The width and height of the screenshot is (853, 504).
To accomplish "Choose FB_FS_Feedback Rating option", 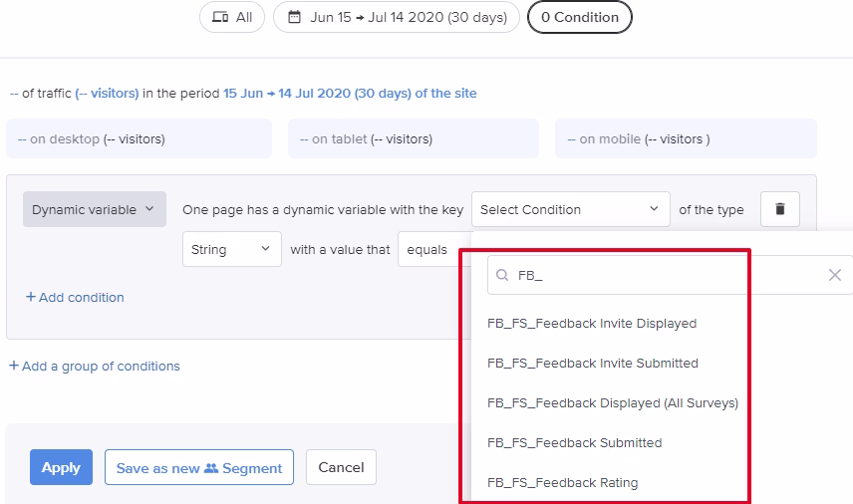I will click(562, 483).
